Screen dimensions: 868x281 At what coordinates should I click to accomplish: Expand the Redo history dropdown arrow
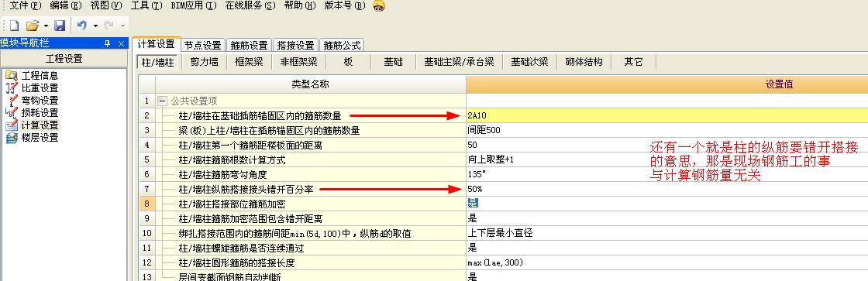122,26
